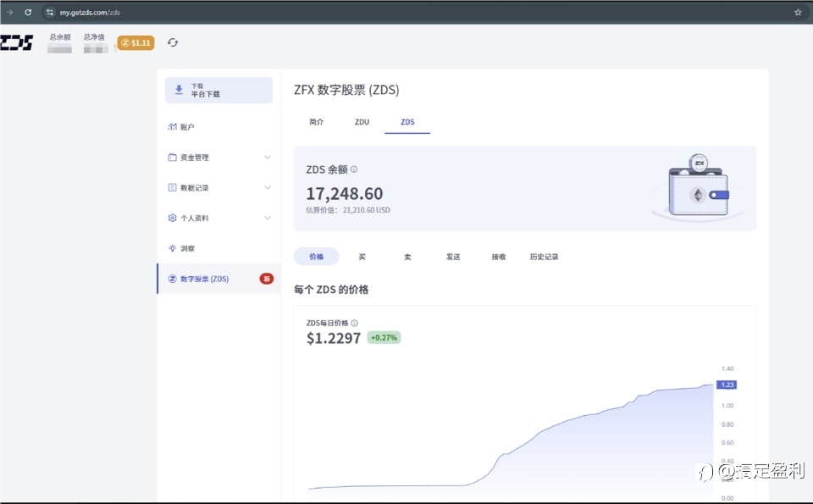Bookmark this page with the star icon
This screenshot has width=813, height=504.
(798, 12)
